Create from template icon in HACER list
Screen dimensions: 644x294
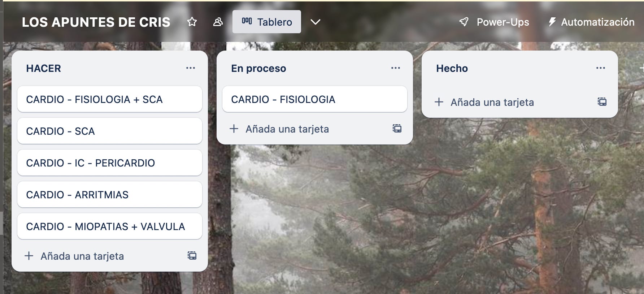(192, 256)
